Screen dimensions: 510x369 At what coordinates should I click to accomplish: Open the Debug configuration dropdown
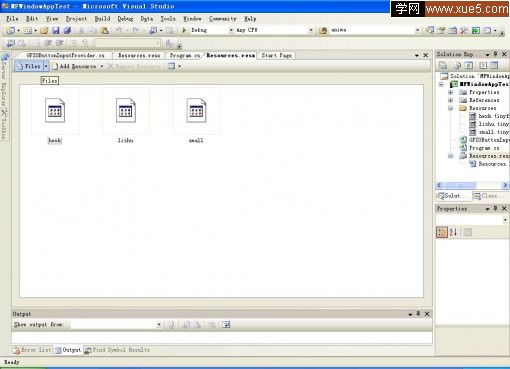(x=231, y=30)
